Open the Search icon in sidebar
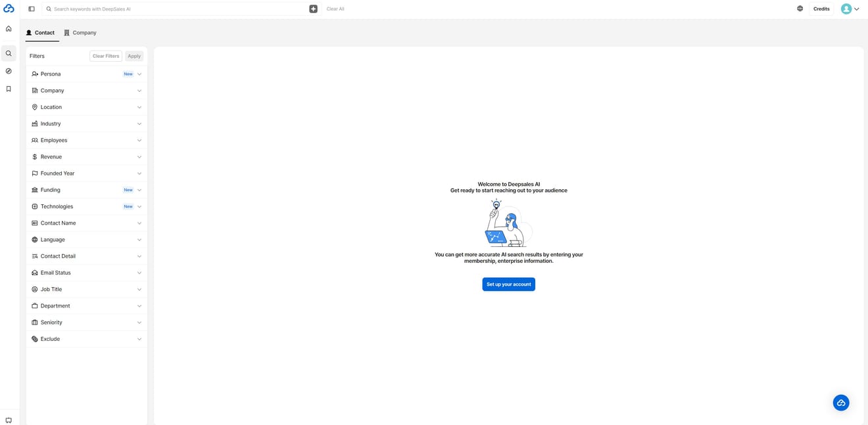 click(9, 54)
